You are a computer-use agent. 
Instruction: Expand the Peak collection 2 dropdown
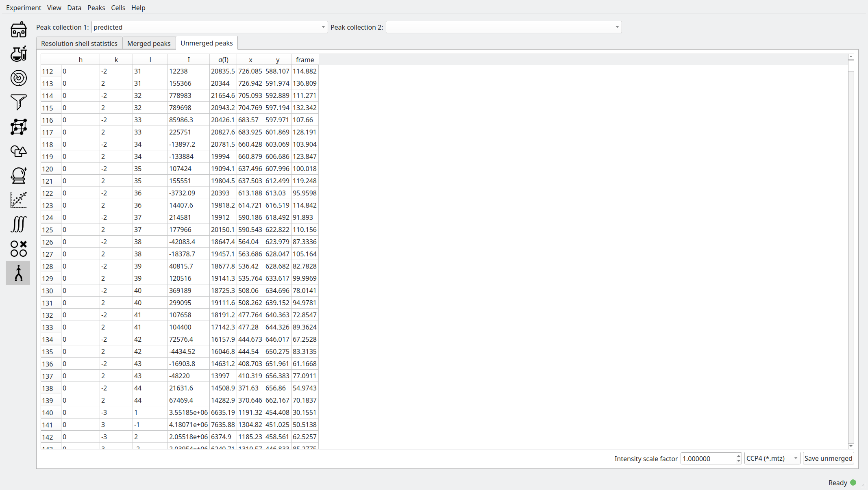pyautogui.click(x=503, y=27)
